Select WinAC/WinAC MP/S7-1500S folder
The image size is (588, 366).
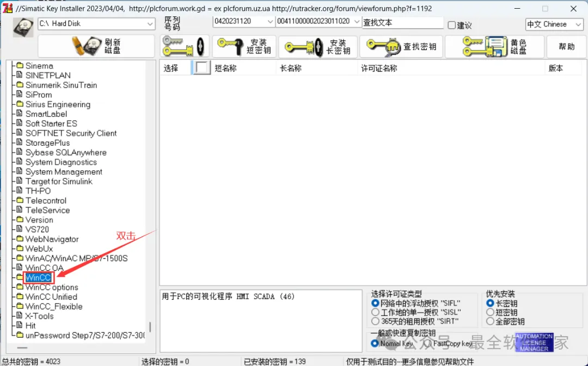pos(77,258)
